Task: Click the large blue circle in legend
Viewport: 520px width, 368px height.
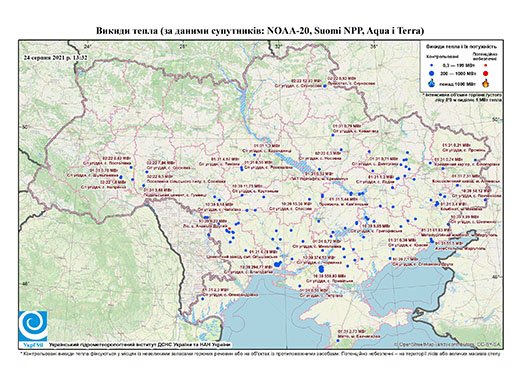Action: pyautogui.click(x=432, y=73)
